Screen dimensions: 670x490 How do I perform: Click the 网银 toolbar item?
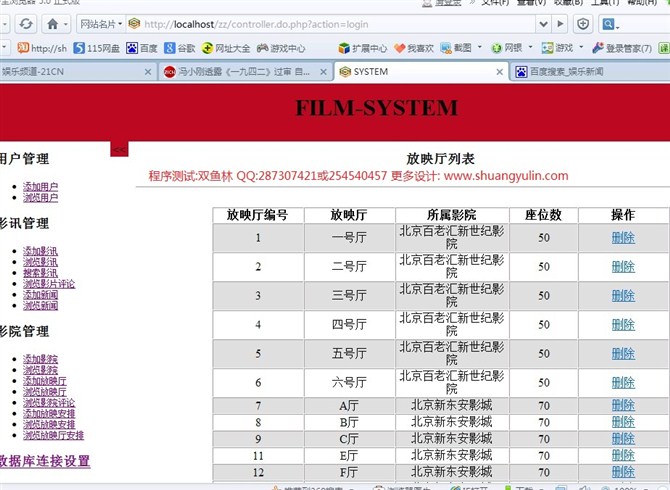[x=507, y=48]
